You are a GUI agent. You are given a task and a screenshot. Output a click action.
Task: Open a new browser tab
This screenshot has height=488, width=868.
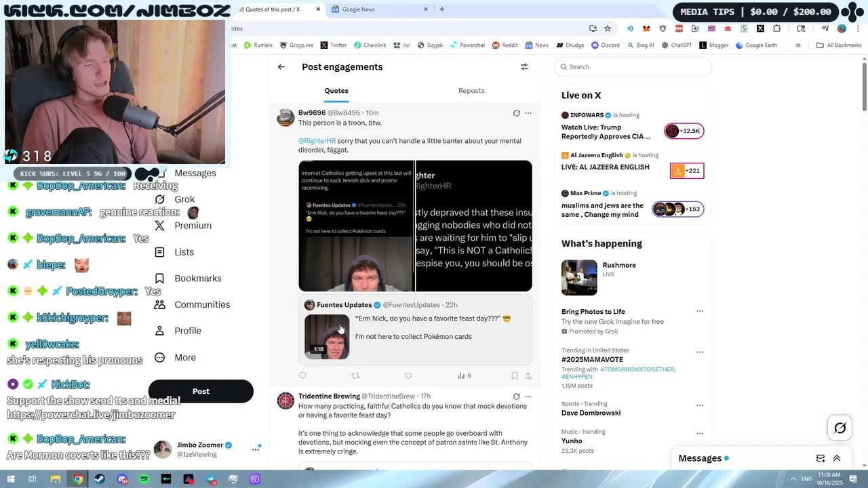point(442,9)
